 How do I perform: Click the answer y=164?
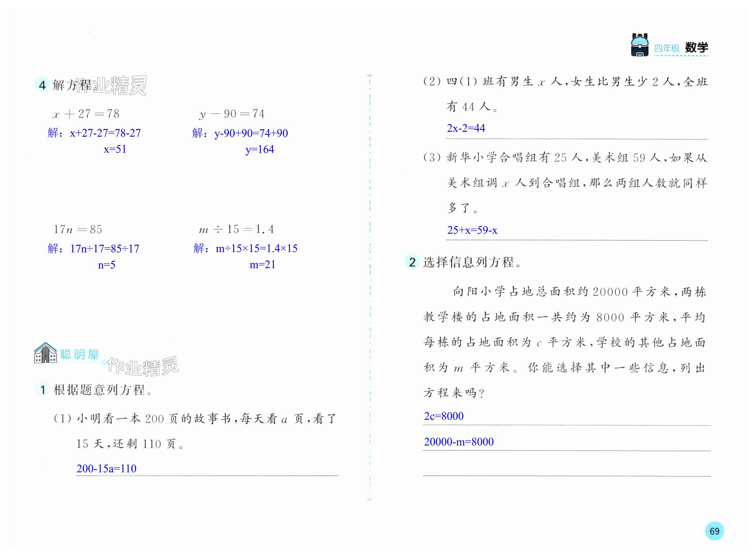[259, 149]
